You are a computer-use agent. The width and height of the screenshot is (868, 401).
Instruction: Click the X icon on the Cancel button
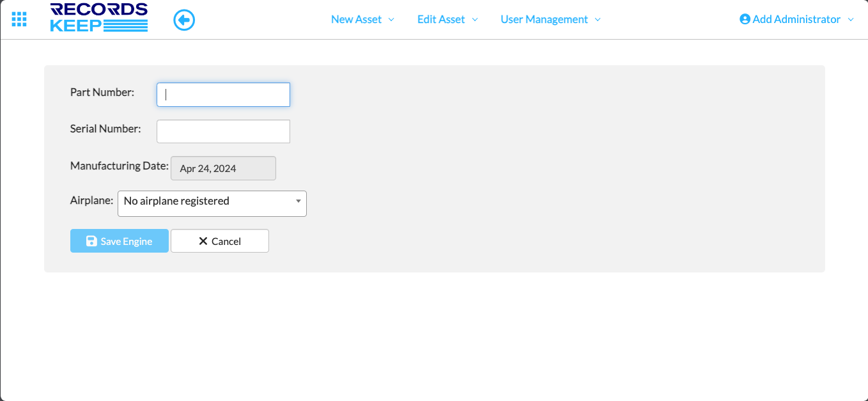[203, 241]
